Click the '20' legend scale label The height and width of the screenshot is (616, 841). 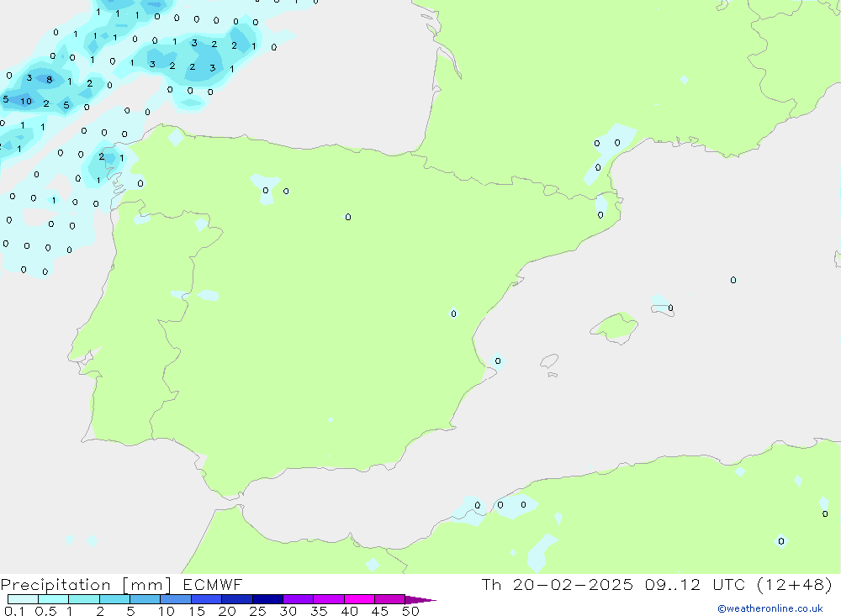tap(227, 611)
